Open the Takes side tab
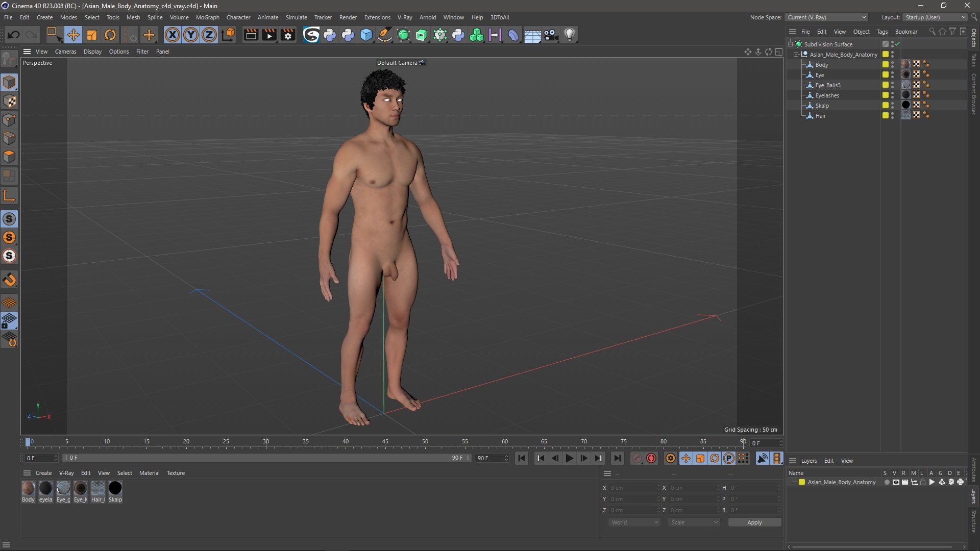Viewport: 980px width, 551px height. (974, 60)
